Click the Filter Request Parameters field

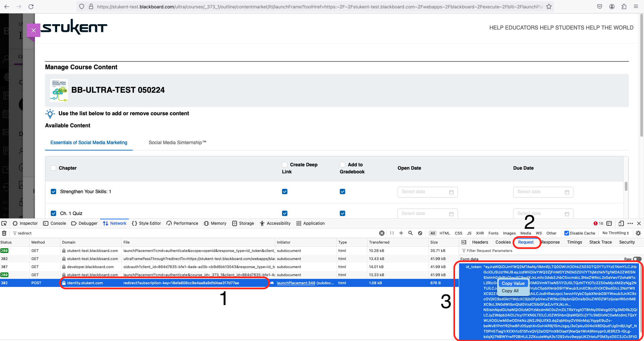click(551, 251)
